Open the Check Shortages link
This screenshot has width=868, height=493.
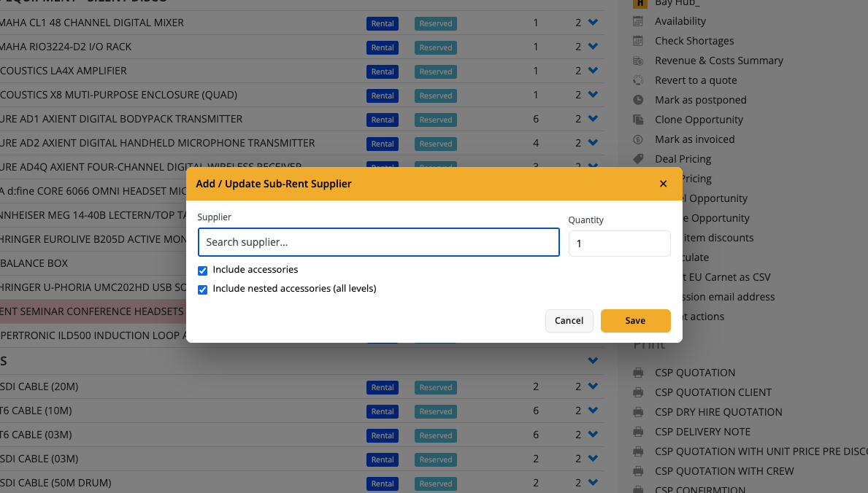pos(694,41)
